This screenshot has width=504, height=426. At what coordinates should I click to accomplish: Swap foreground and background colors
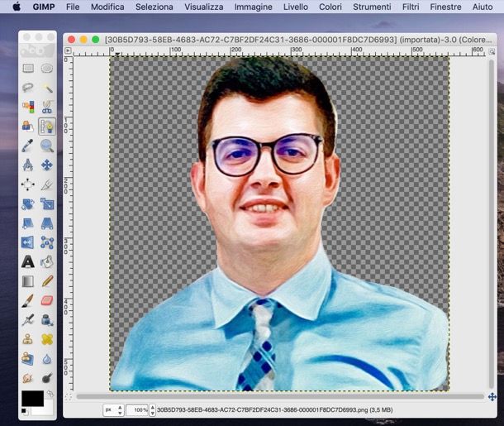pyautogui.click(x=50, y=393)
